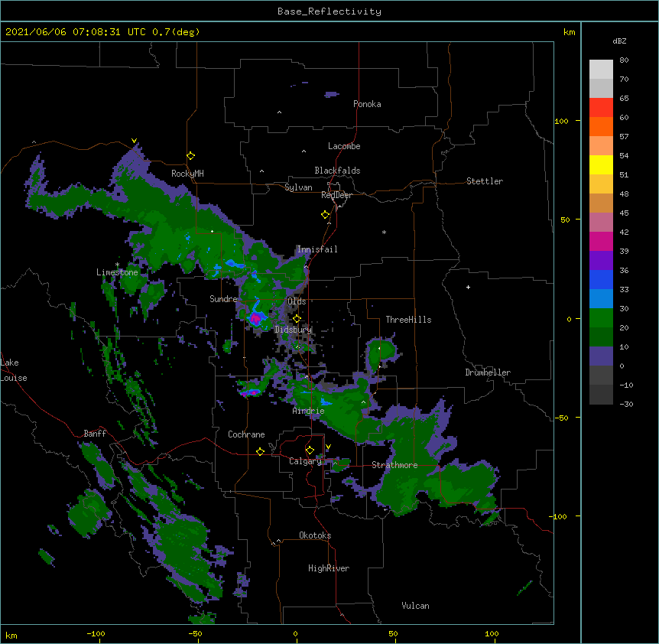Click the Ponoka city label
The width and height of the screenshot is (659, 644).
pos(367,104)
